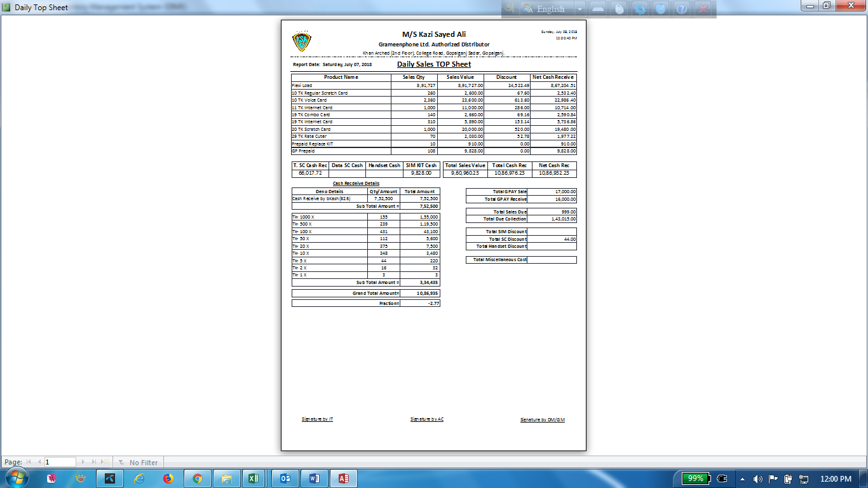Select English input language button

coord(546,9)
